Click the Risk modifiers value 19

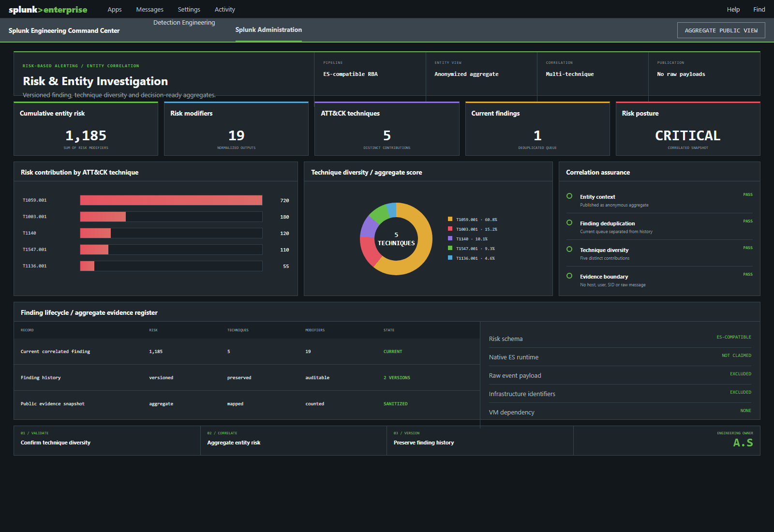click(x=236, y=135)
